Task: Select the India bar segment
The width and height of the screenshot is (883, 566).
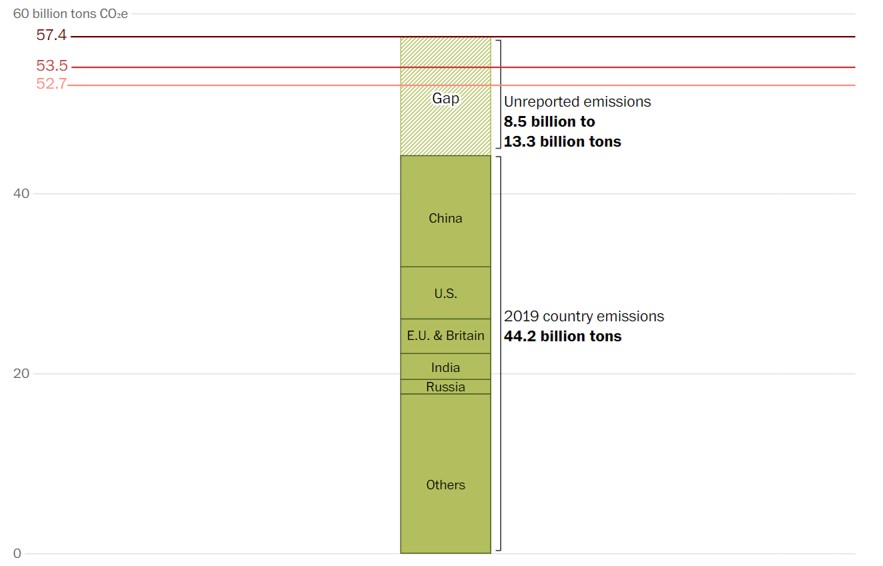Action: [445, 367]
